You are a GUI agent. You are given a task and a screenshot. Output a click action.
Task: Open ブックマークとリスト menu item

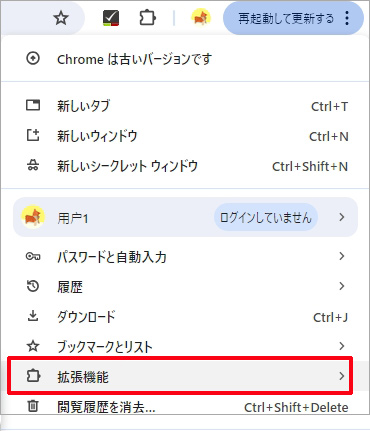click(x=185, y=347)
